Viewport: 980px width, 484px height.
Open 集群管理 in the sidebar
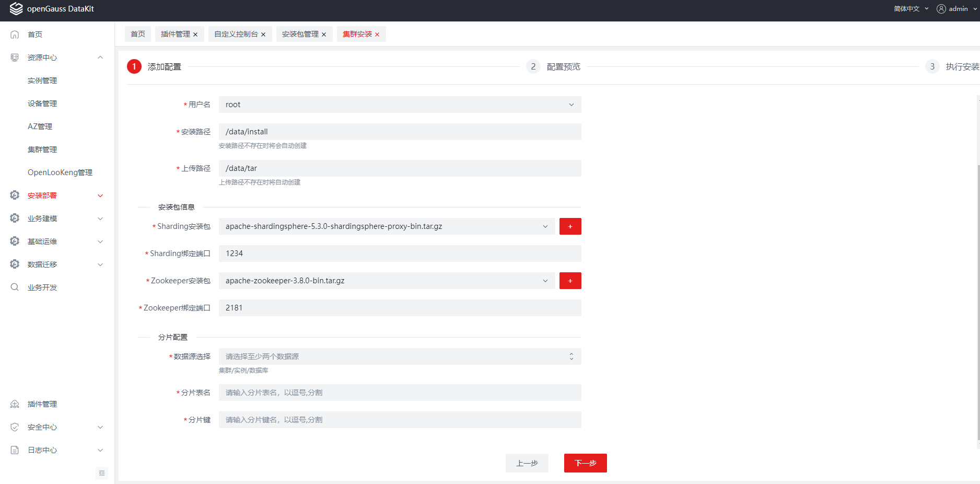coord(42,149)
